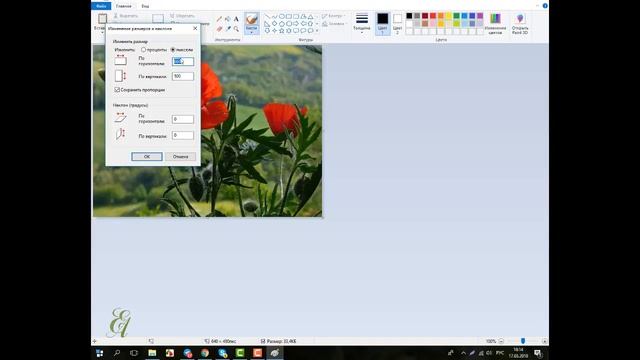Click the zoom out minus button

click(x=501, y=341)
